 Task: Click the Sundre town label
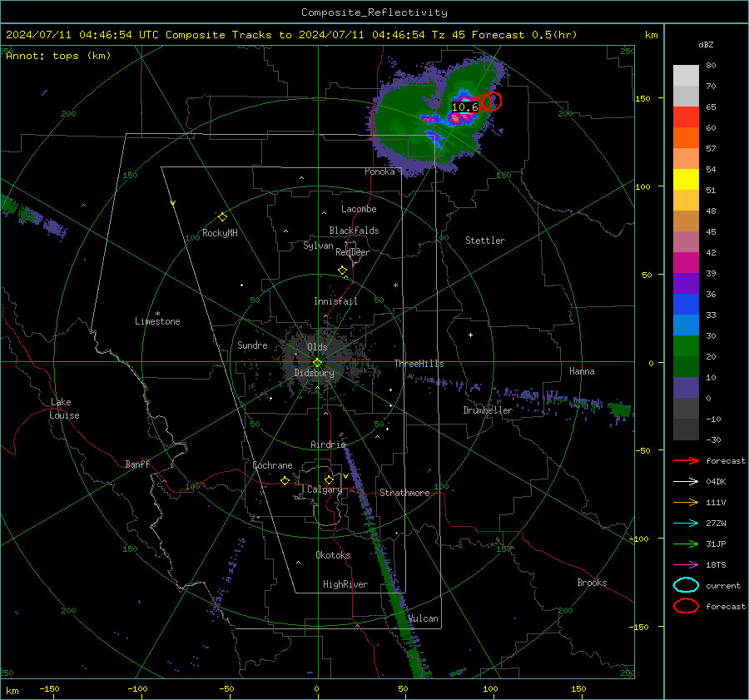tap(252, 345)
